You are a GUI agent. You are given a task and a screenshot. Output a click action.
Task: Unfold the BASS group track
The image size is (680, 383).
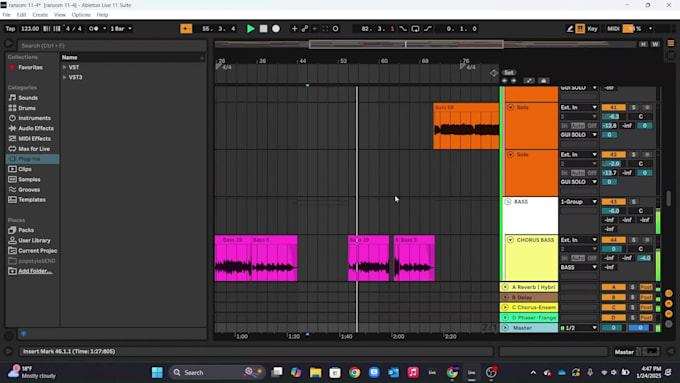point(508,202)
